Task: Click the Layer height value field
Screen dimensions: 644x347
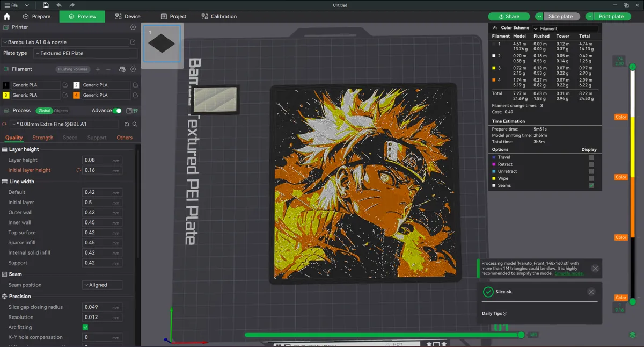Action: pyautogui.click(x=103, y=160)
